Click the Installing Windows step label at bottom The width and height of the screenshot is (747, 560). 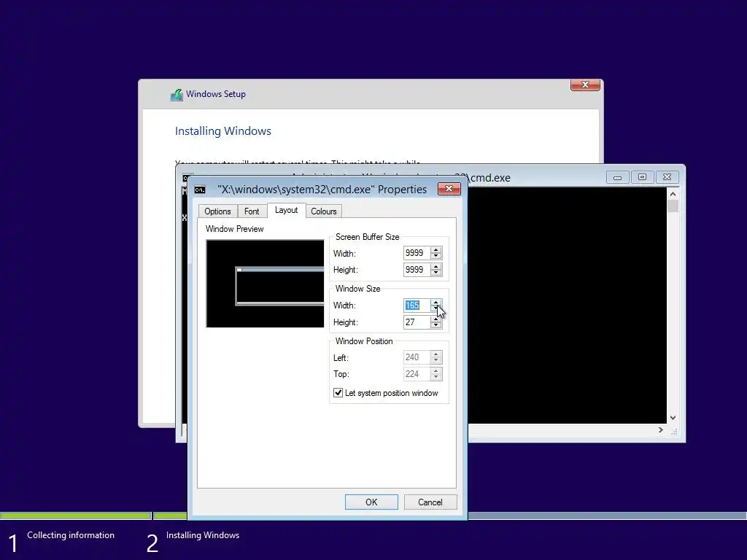click(x=203, y=535)
